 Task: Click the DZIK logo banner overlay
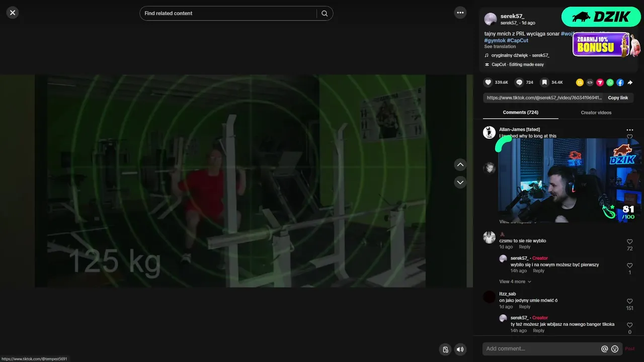pos(601,17)
